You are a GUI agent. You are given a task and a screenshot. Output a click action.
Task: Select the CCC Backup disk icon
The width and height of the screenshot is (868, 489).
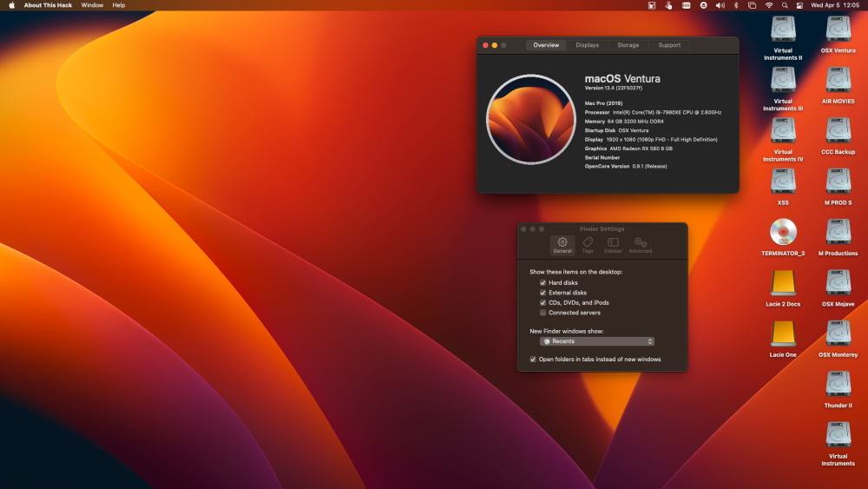tap(838, 130)
